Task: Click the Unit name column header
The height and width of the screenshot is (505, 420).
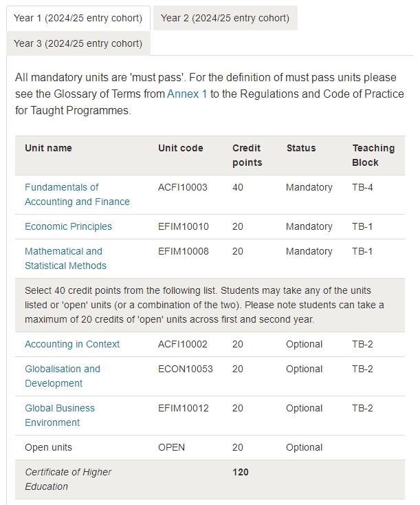Action: pyautogui.click(x=48, y=148)
